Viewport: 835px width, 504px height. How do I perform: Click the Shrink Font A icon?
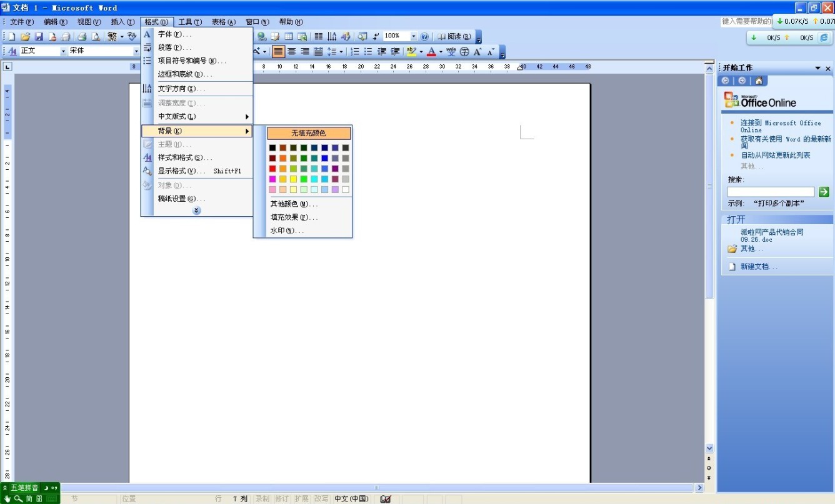pyautogui.click(x=491, y=52)
